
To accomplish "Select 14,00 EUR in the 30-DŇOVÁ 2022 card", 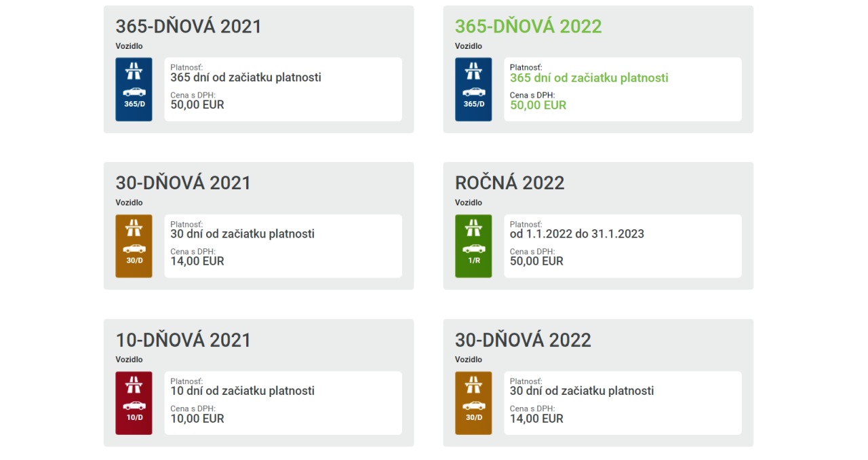I will pos(537,419).
